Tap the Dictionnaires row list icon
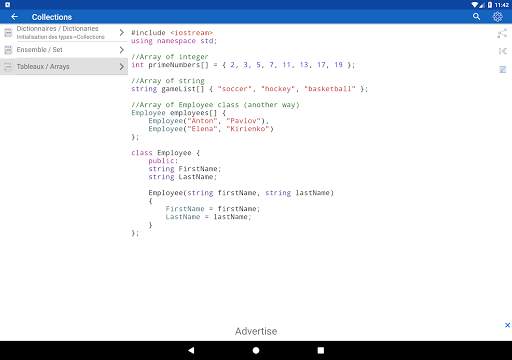This screenshot has width=512, height=360. point(8,33)
